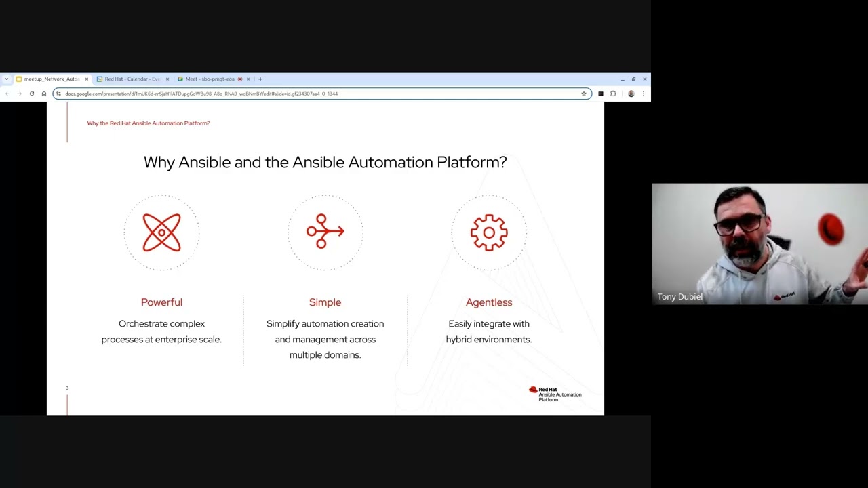Close the Red Hat Calendar tab
This screenshot has width=868, height=488.
167,79
